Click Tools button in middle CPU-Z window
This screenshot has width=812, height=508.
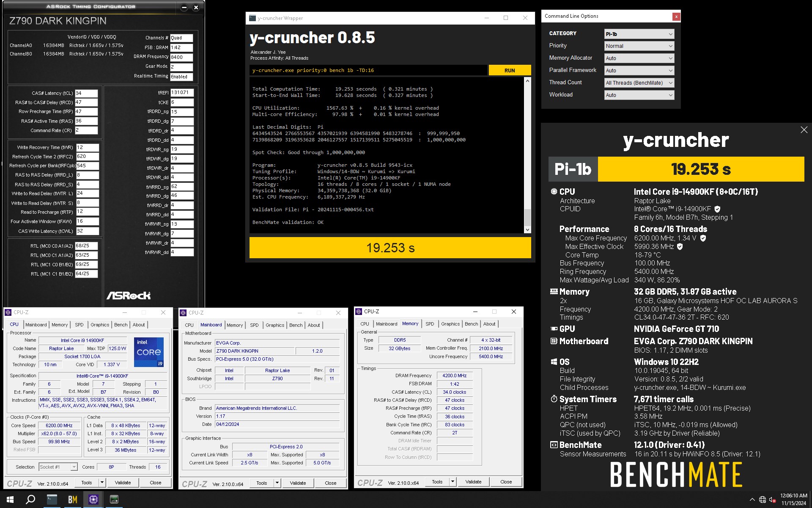pyautogui.click(x=262, y=483)
